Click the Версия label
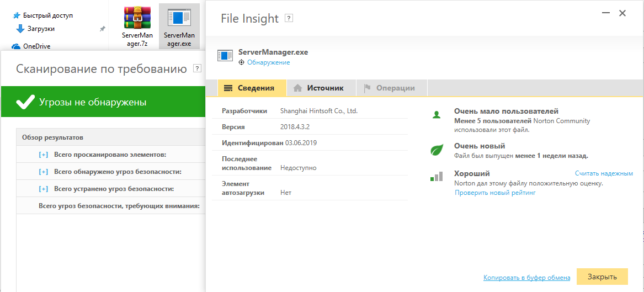644x292 pixels. click(233, 127)
